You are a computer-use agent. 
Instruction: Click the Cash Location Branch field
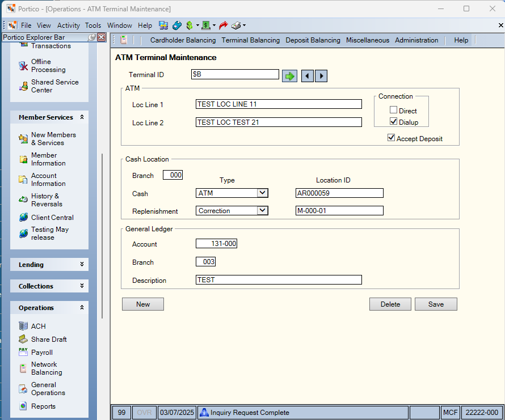pos(172,175)
